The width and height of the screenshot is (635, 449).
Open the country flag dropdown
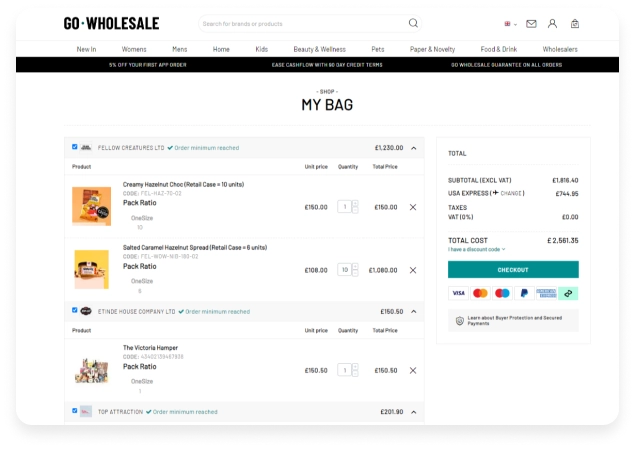coord(510,24)
